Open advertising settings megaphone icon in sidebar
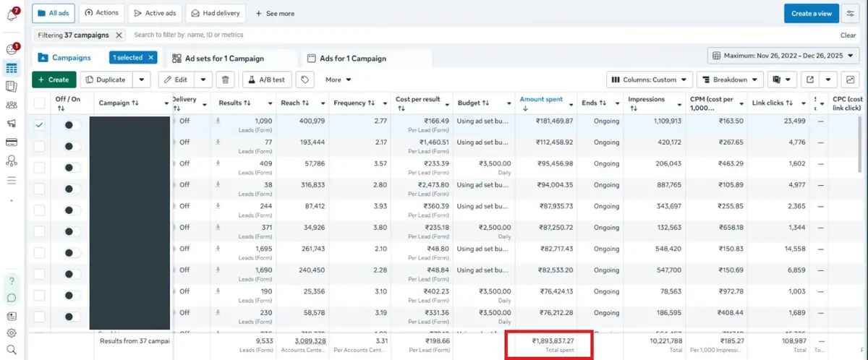Image resolution: width=868 pixels, height=360 pixels. click(x=12, y=124)
